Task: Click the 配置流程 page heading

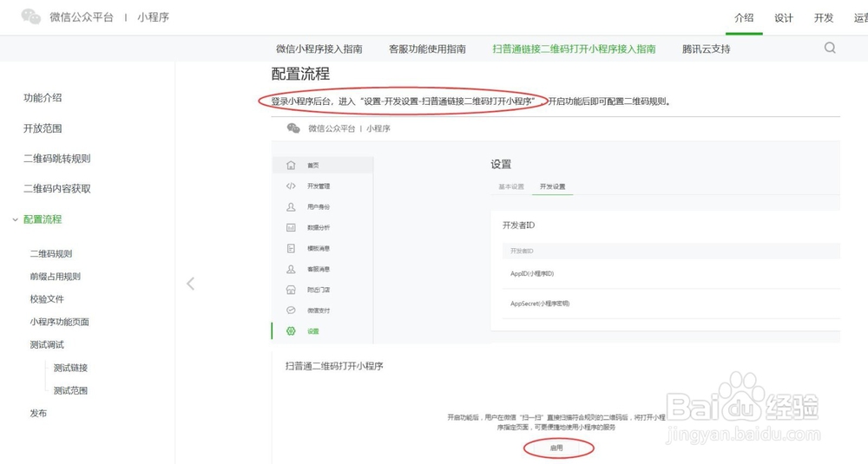Action: (x=300, y=74)
